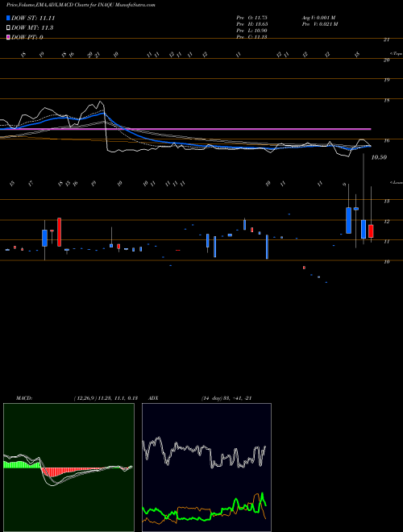Click the magenta DOW PT legend swatch

[x=9, y=37]
